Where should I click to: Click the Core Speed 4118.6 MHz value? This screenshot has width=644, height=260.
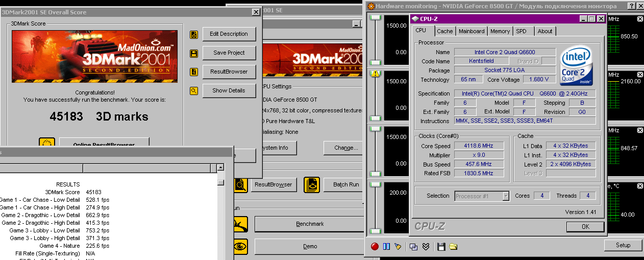pyautogui.click(x=478, y=146)
